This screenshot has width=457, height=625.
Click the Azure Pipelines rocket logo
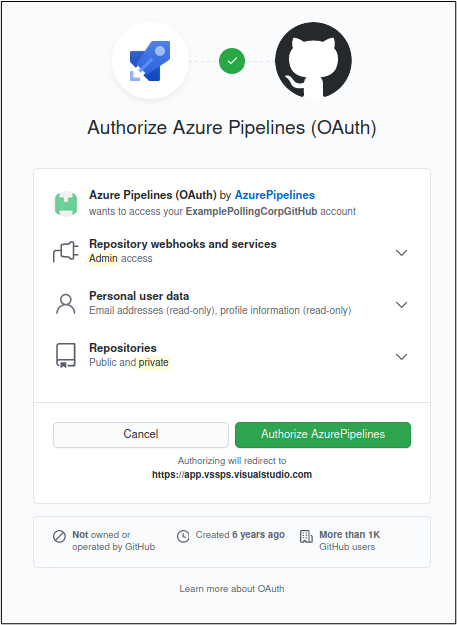[x=150, y=61]
